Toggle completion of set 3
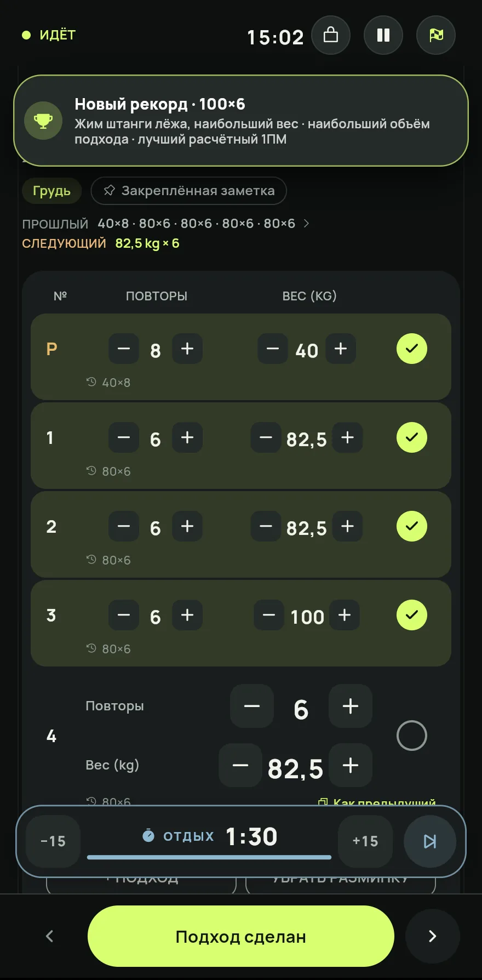Screen dimensions: 482x980 pyautogui.click(x=412, y=615)
